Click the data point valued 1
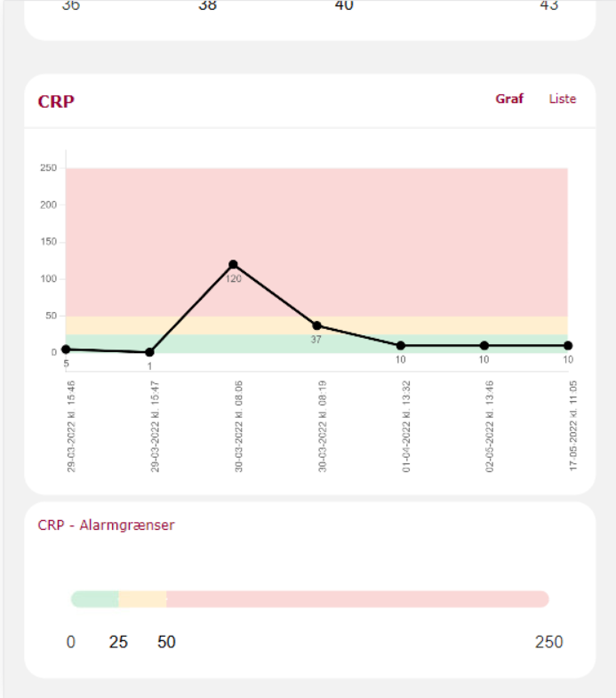This screenshot has width=616, height=698. 149,352
